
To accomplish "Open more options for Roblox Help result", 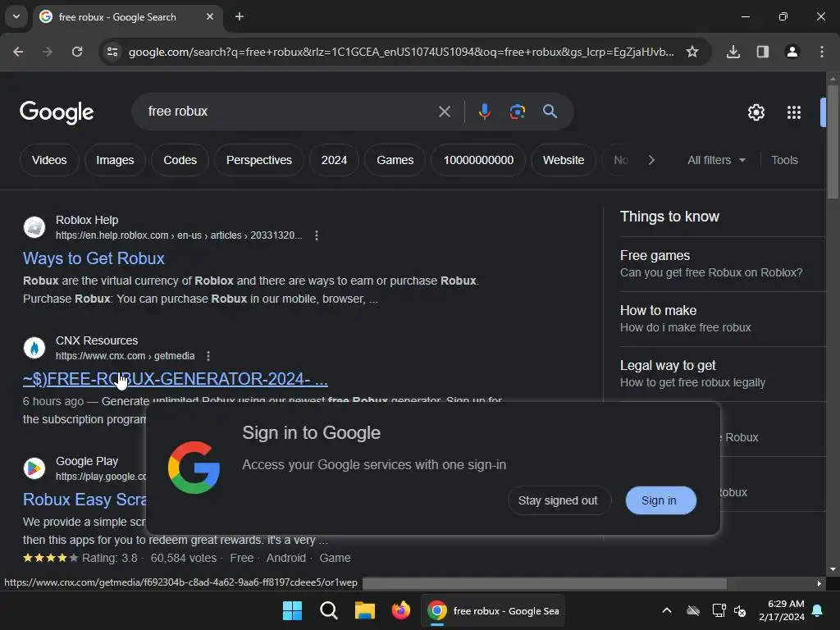I will click(317, 235).
